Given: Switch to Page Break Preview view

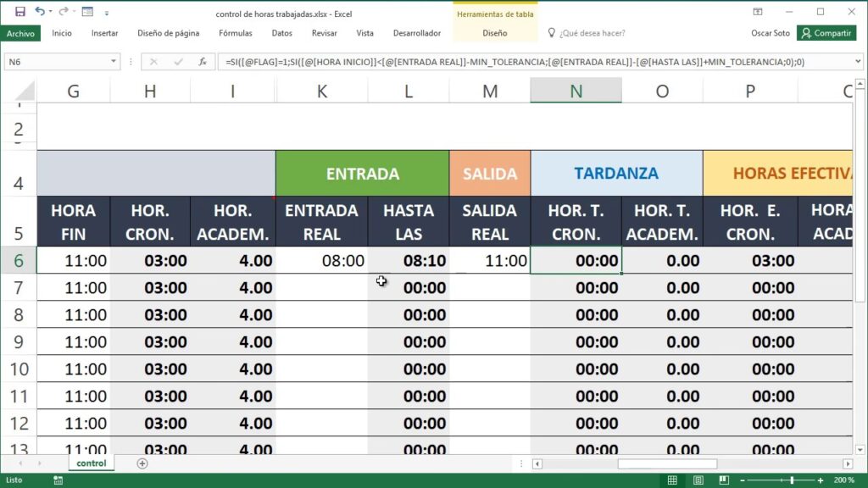Looking at the screenshot, I should [723, 480].
